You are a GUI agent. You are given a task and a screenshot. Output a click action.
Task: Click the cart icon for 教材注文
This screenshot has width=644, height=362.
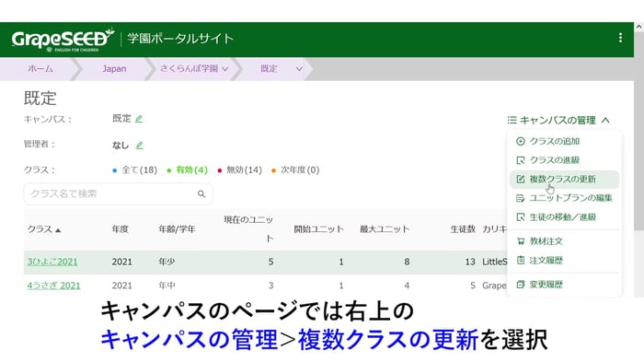(x=521, y=241)
